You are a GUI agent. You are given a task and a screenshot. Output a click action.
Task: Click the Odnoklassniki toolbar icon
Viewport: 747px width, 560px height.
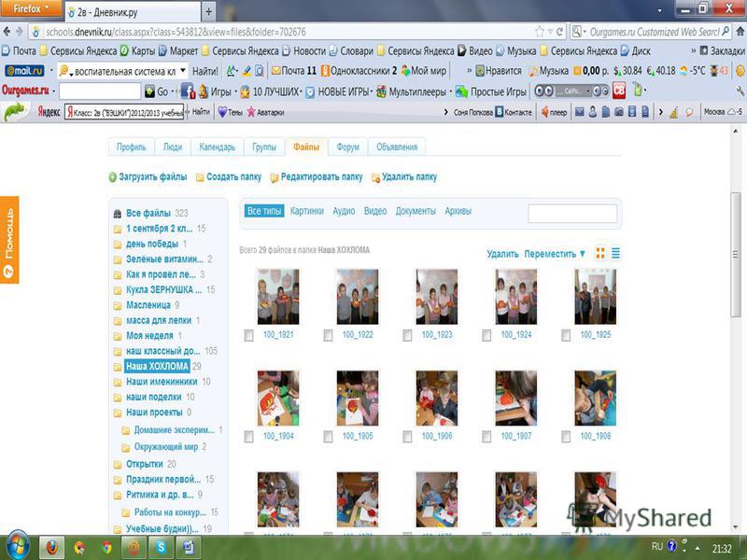[325, 71]
